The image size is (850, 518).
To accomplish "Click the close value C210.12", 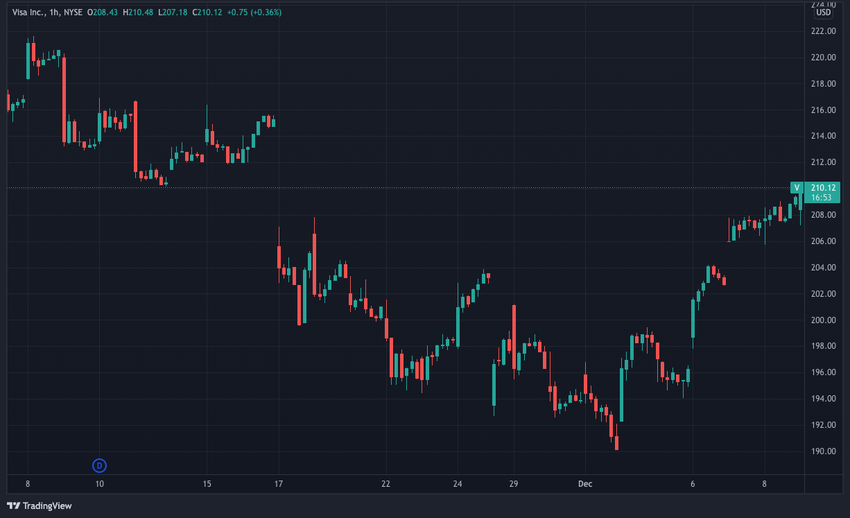I will point(207,12).
